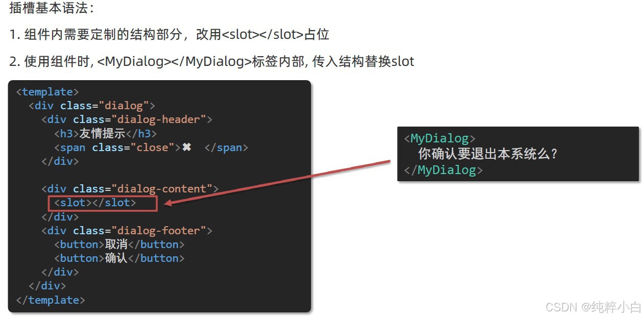Viewport: 644px width, 318px height.
Task: Click the line div class="dialog-footer"
Action: [127, 231]
